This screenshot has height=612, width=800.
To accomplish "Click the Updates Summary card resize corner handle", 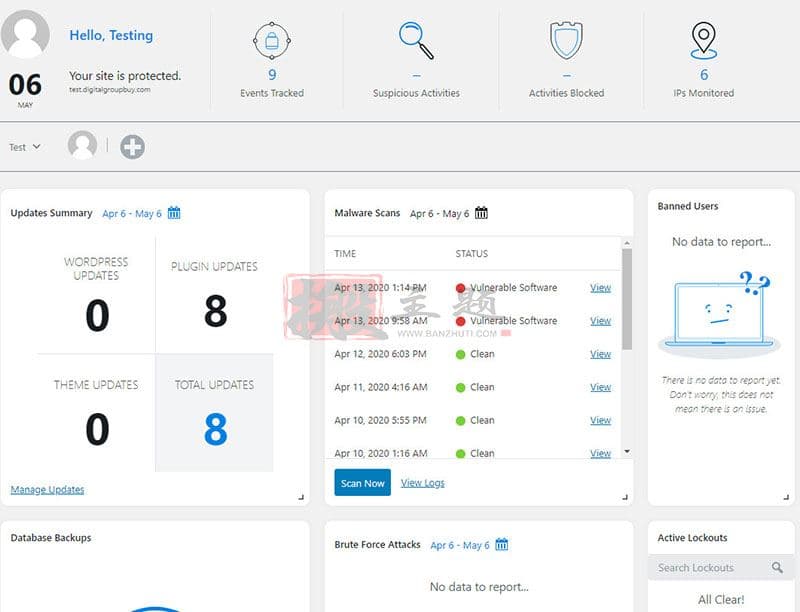I will (301, 497).
